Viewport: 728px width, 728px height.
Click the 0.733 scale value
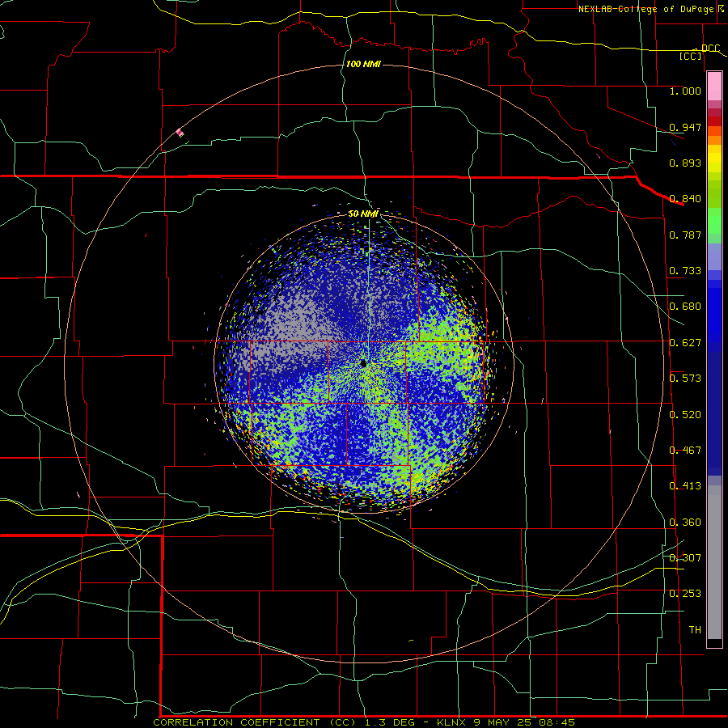point(685,271)
